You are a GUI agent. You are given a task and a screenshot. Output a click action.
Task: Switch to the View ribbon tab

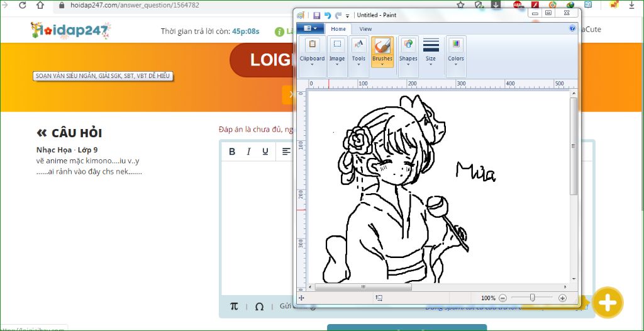365,29
